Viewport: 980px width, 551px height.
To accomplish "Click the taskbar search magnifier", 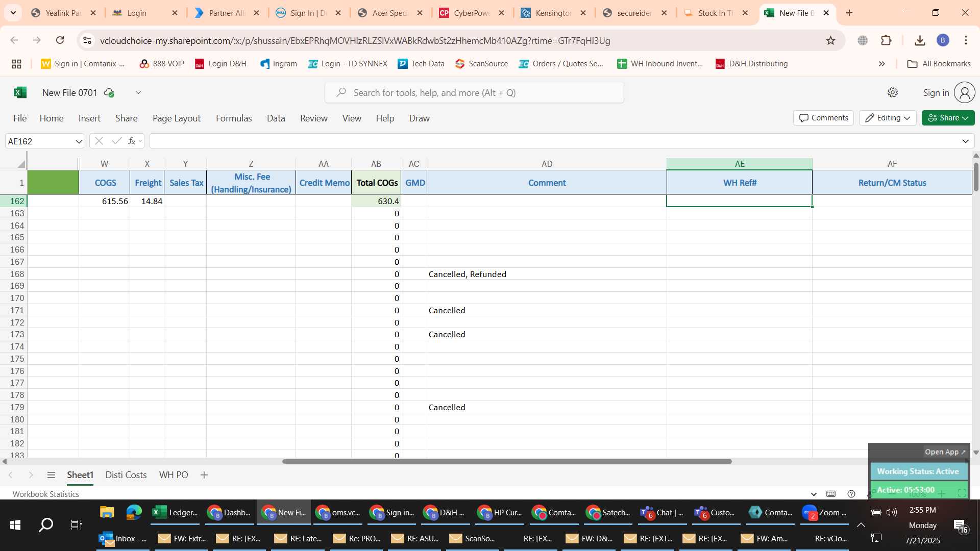I will (x=46, y=524).
